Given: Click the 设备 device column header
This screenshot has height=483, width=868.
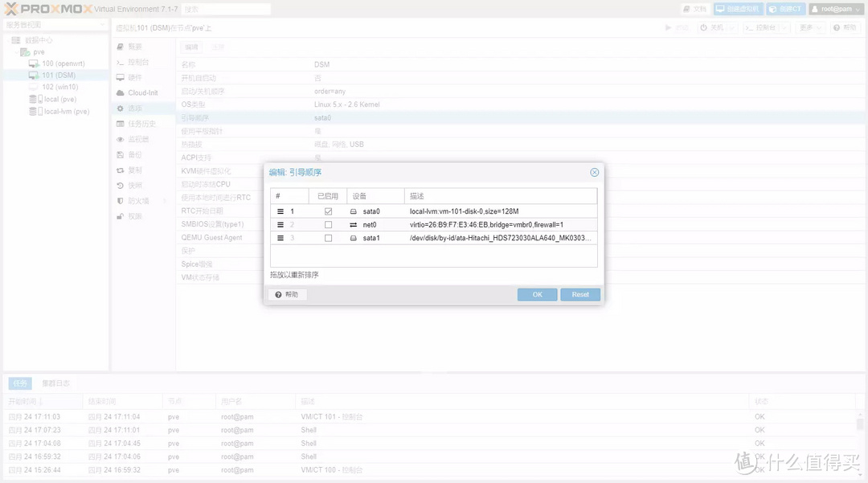Looking at the screenshot, I should click(x=376, y=196).
